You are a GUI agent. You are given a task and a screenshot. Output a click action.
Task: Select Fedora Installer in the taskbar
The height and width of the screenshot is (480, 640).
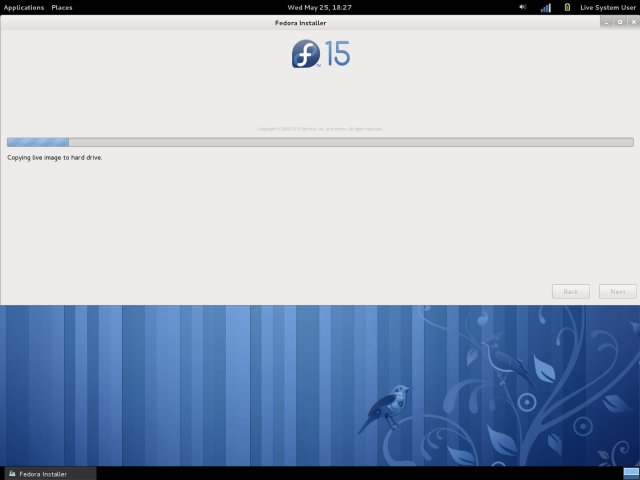tap(49, 474)
